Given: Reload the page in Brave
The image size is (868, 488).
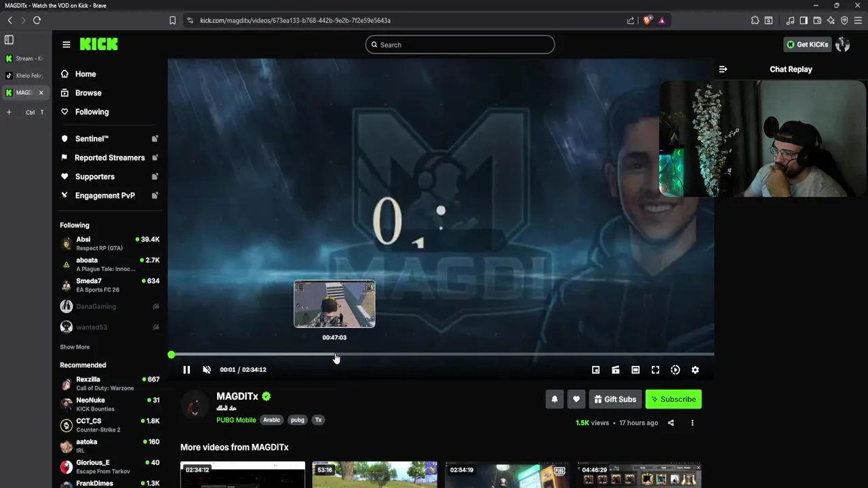Looking at the screenshot, I should coord(37,20).
